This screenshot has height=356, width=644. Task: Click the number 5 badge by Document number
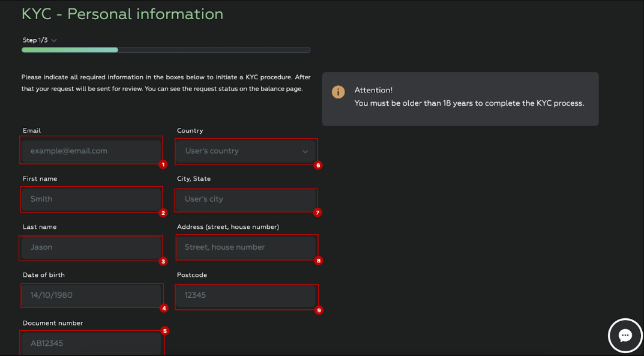point(165,331)
